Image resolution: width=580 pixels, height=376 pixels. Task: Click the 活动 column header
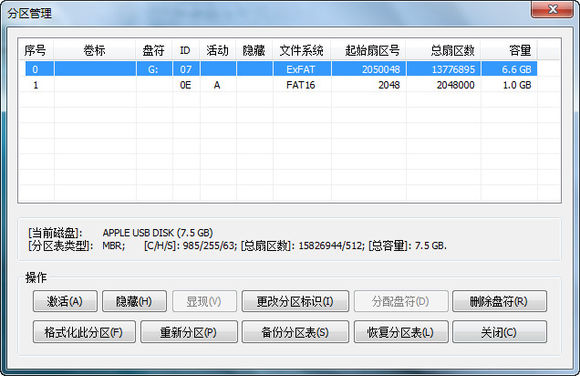[x=218, y=50]
